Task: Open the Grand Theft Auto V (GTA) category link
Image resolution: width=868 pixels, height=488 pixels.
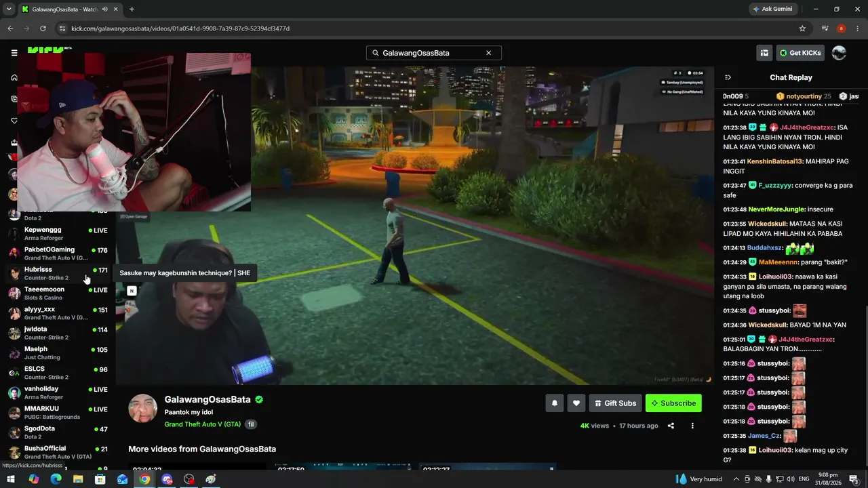Action: (x=203, y=424)
